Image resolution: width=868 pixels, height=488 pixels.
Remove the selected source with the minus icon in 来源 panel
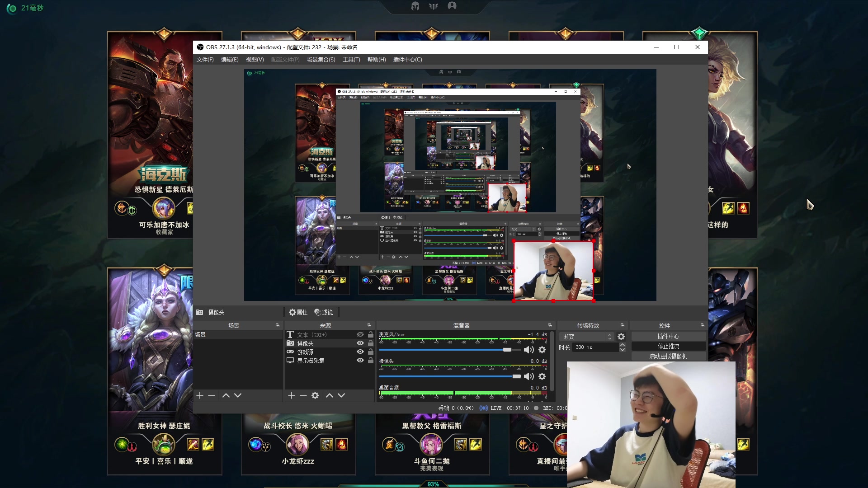303,395
